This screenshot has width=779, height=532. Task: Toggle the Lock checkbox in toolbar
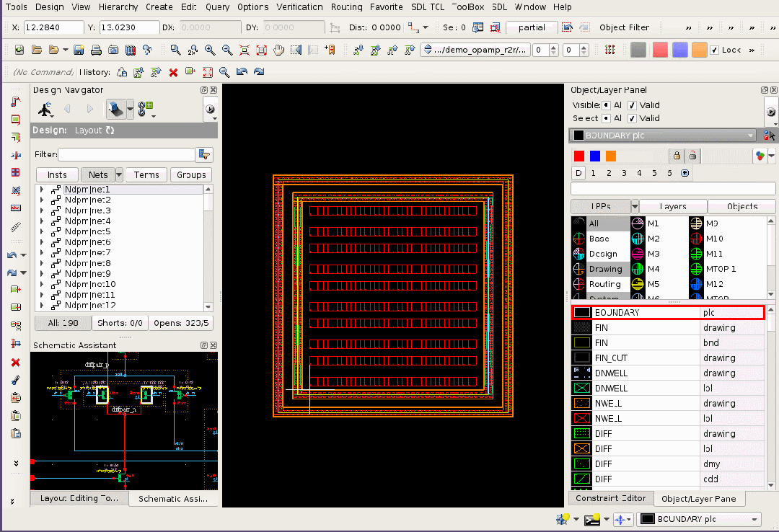tap(714, 50)
